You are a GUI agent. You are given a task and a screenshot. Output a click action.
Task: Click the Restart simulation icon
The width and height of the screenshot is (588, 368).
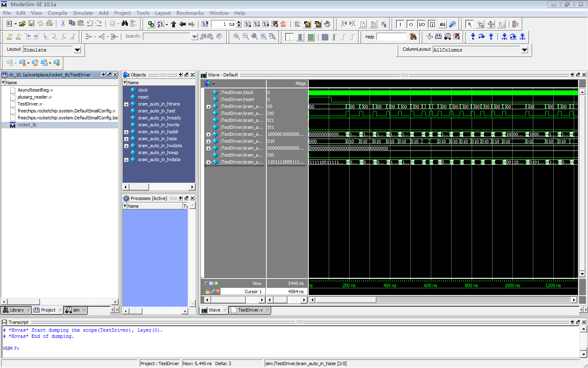point(205,24)
